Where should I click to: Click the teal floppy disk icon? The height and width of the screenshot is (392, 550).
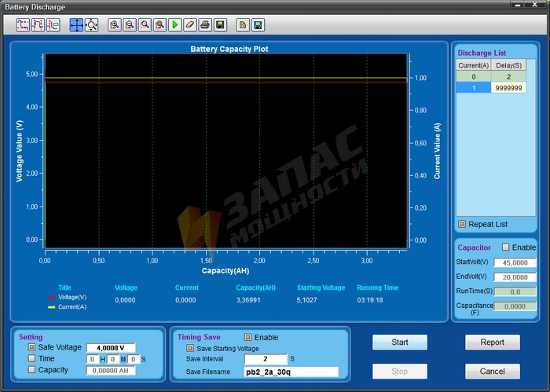(x=258, y=25)
